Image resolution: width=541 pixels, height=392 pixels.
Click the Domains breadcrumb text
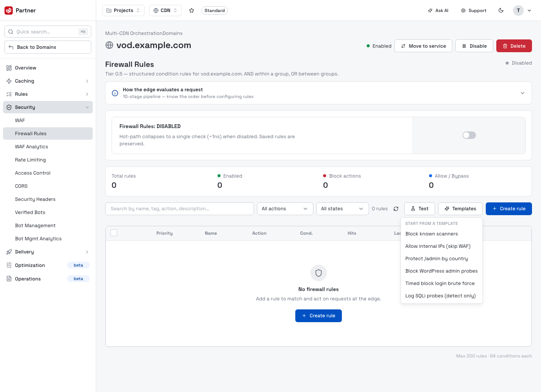(x=172, y=33)
